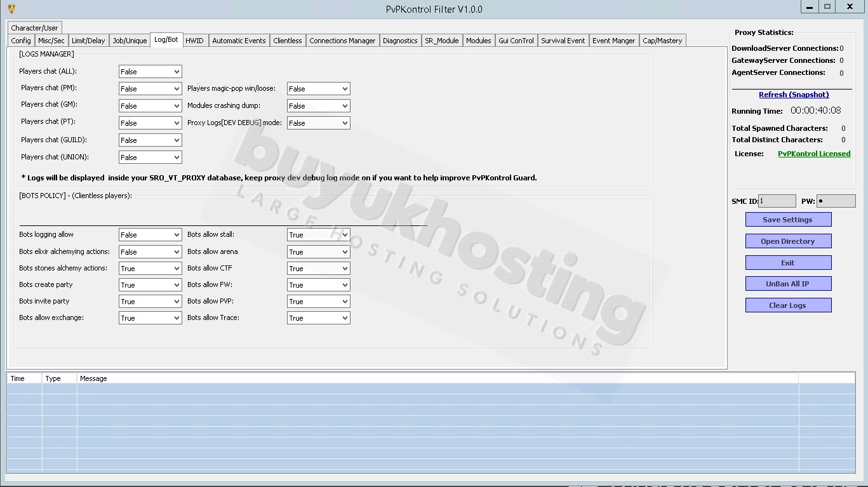The image size is (868, 487).
Task: Expand the Modules crashing dump dropdown
Action: pyautogui.click(x=318, y=106)
